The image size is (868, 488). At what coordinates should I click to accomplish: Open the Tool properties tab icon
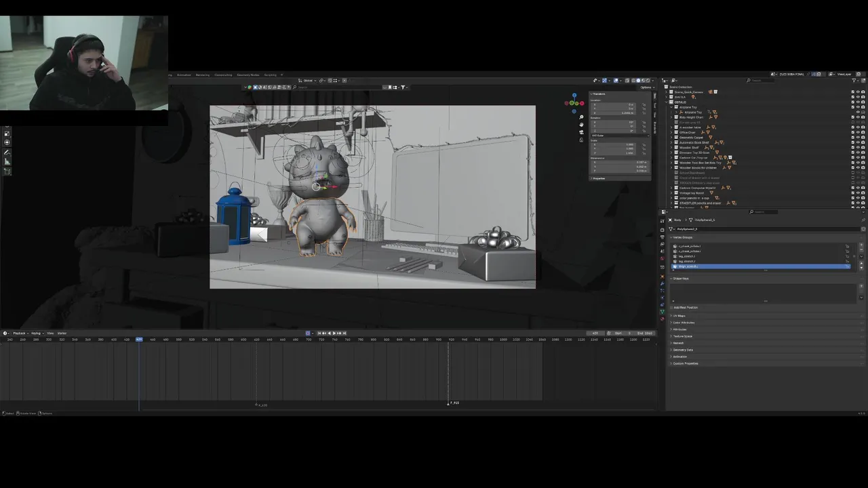click(663, 221)
